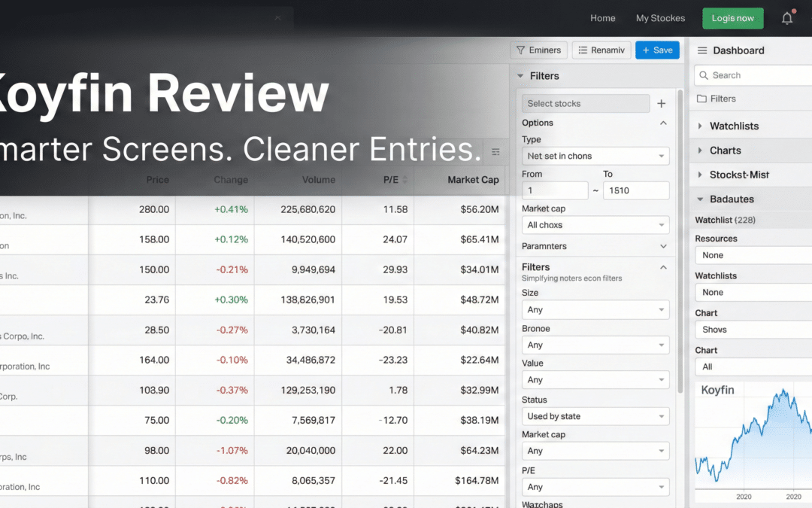Click the search magnifier icon in Dashboard
This screenshot has width=812, height=508.
[x=704, y=75]
